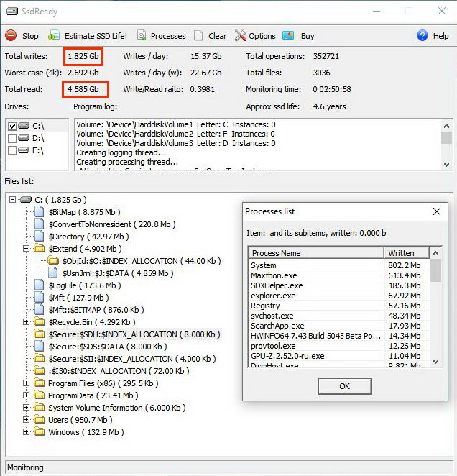
Task: Click the ProgramData folder icon
Action: (39, 395)
